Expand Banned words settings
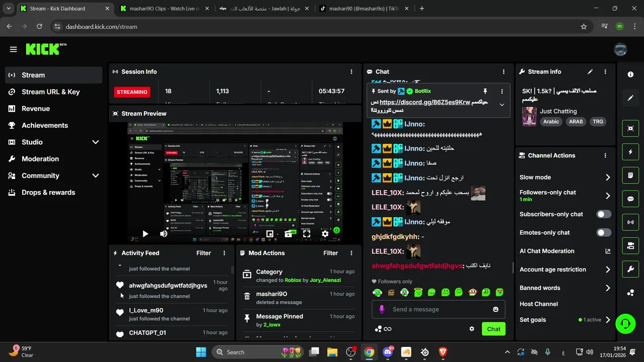The image size is (644, 362). tap(608, 288)
